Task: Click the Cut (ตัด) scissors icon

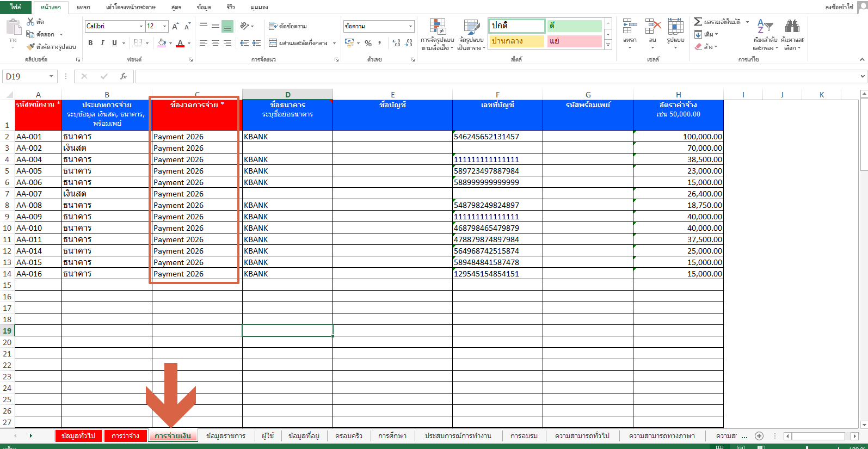Action: (30, 22)
